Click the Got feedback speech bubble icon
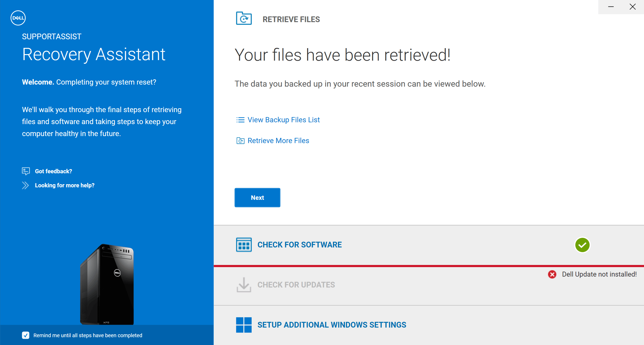This screenshot has width=644, height=345. click(26, 171)
